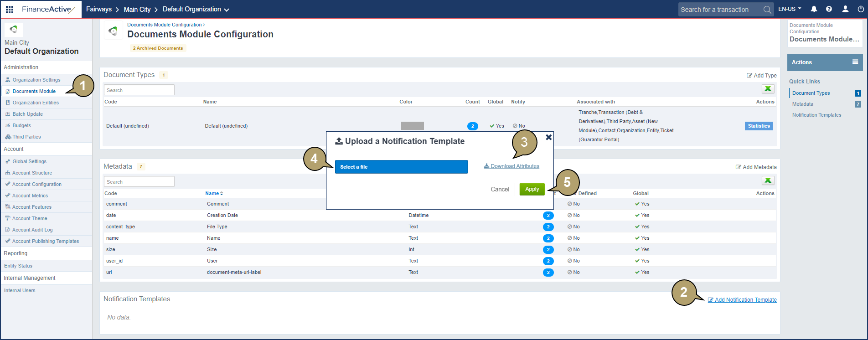The width and height of the screenshot is (868, 340).
Task: Click the notifications bell icon
Action: 814,9
